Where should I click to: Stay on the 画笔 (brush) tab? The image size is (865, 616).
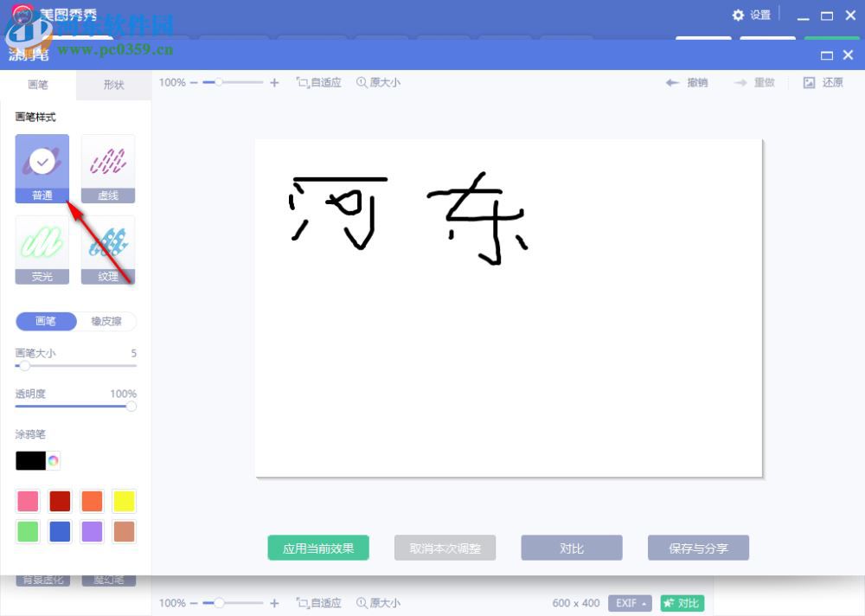(35, 85)
